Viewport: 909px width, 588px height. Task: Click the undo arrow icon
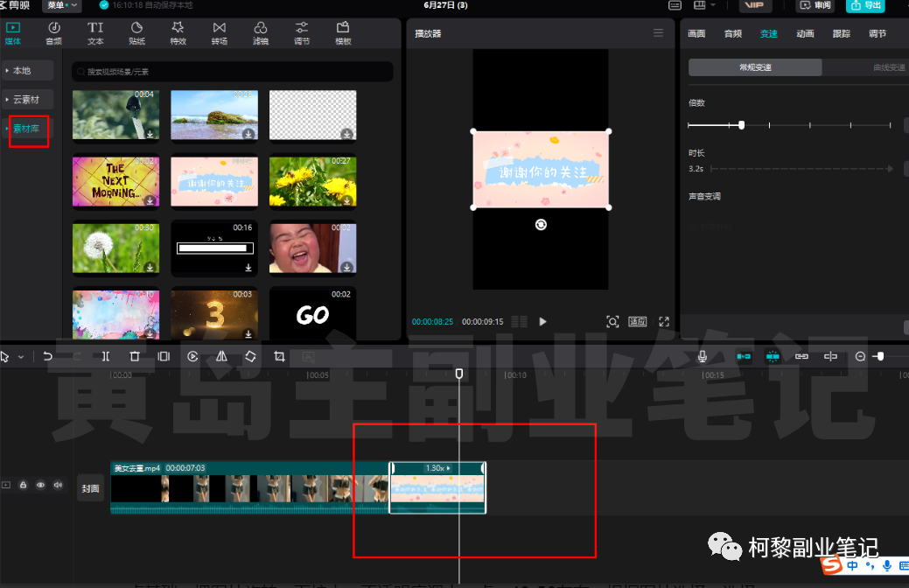[x=48, y=356]
